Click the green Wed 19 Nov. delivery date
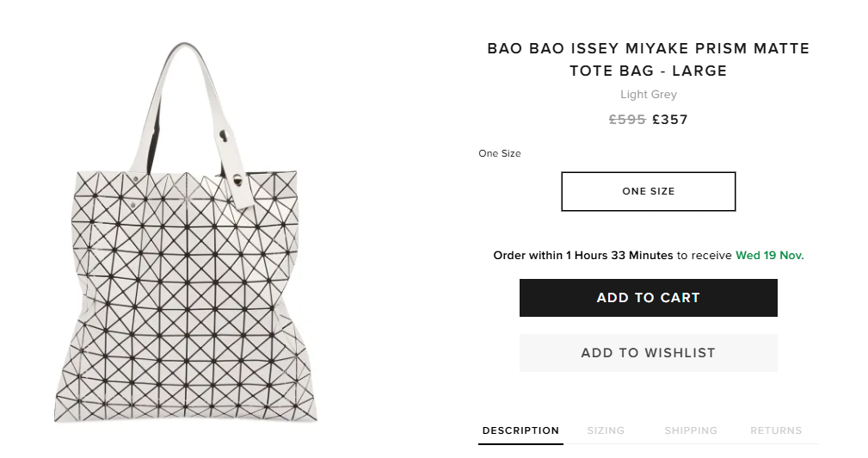The width and height of the screenshot is (868, 458). coord(769,256)
